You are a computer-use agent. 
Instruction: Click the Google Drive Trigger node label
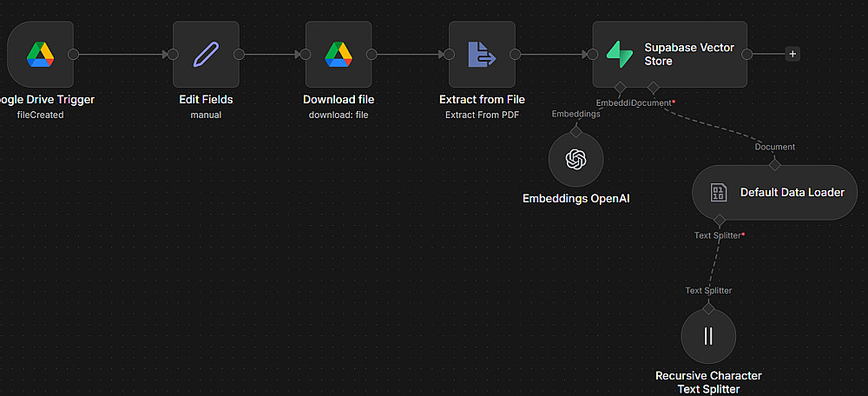(47, 100)
